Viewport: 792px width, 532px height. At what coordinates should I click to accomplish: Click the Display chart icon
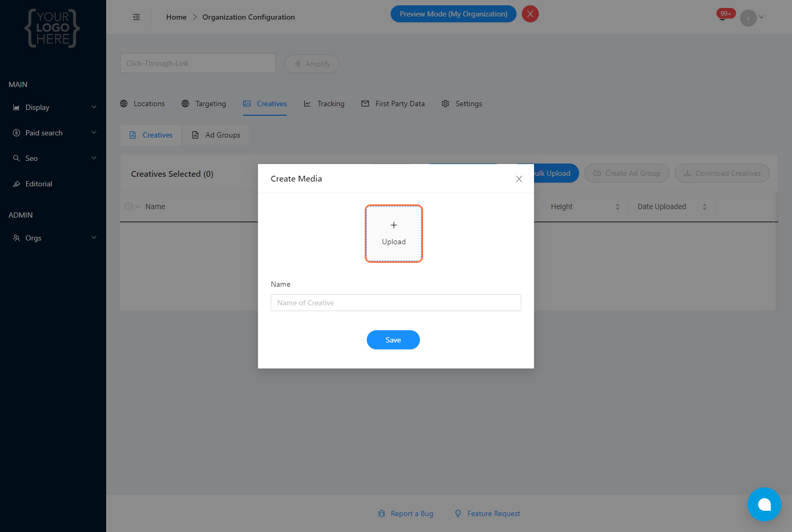coord(16,107)
